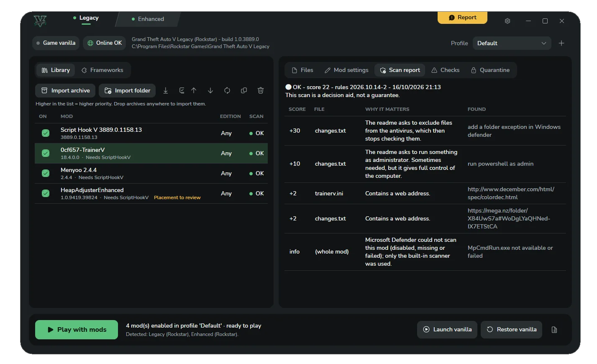Select the Menyoo 2.4.4 mod row
The image size is (597, 364).
151,173
